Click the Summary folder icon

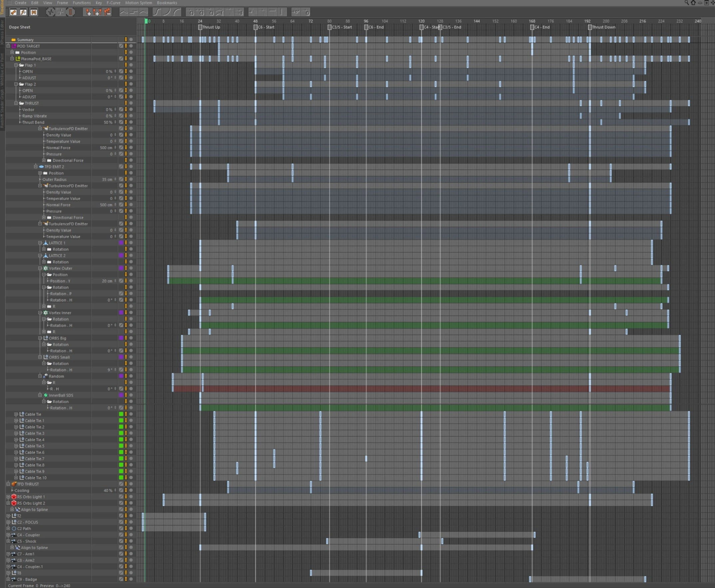pos(14,40)
